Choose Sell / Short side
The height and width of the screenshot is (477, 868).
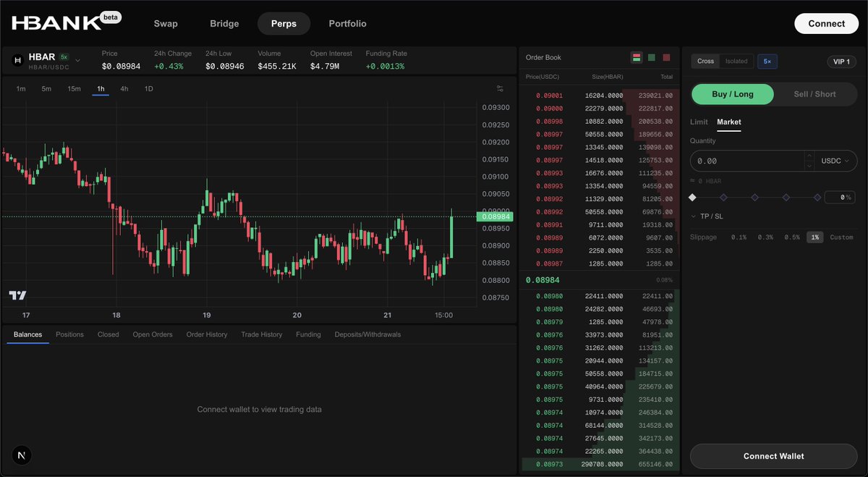[x=814, y=94]
